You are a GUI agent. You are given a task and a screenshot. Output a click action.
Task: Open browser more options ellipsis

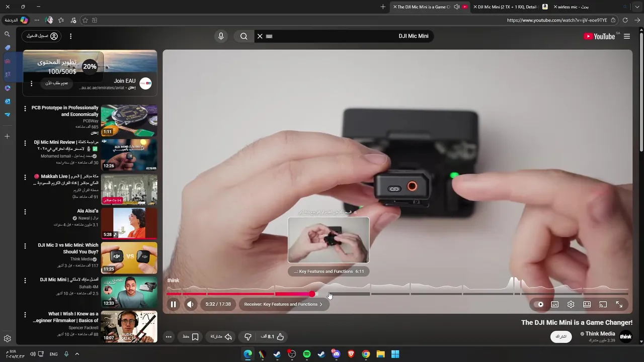pos(37,20)
